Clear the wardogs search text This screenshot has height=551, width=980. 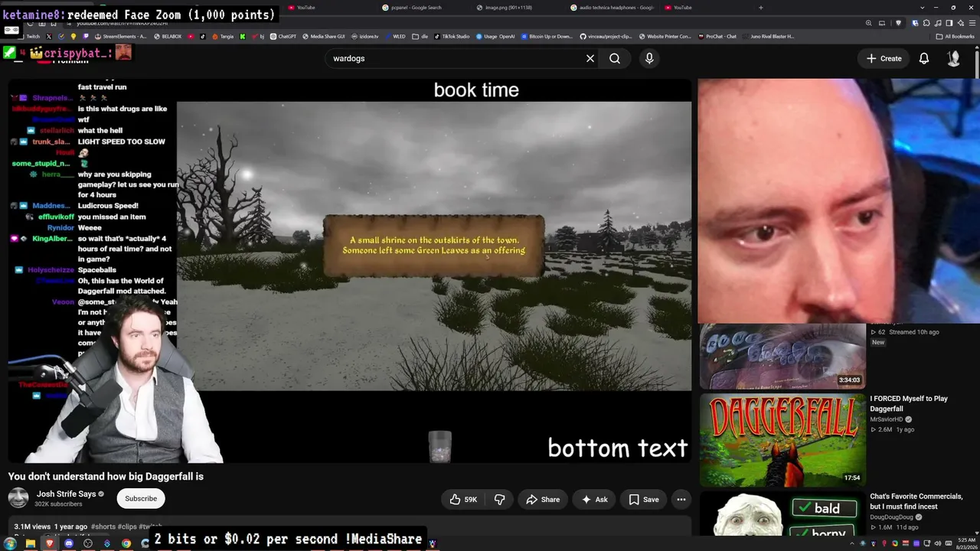[x=590, y=58]
